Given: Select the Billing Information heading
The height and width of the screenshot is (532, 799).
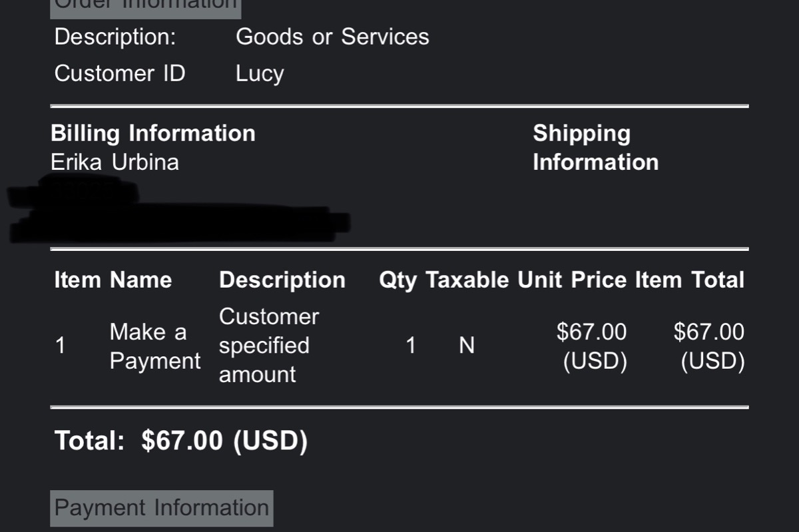Looking at the screenshot, I should pos(153,133).
